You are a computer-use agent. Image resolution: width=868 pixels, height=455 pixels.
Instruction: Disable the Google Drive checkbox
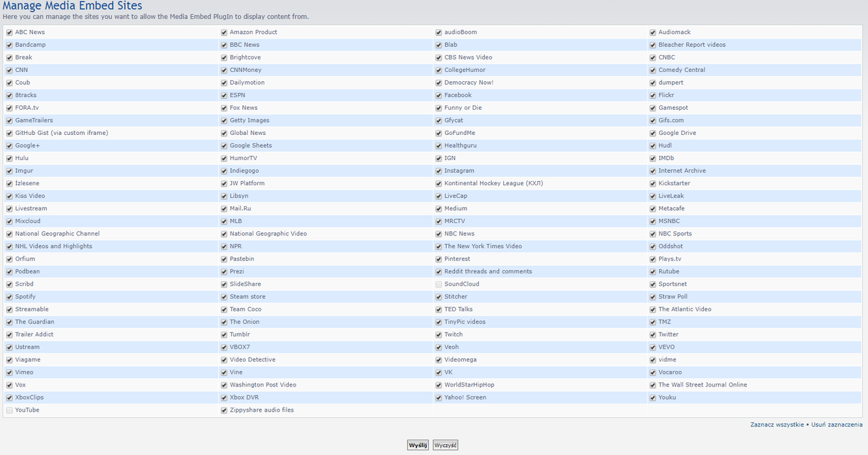coord(653,133)
